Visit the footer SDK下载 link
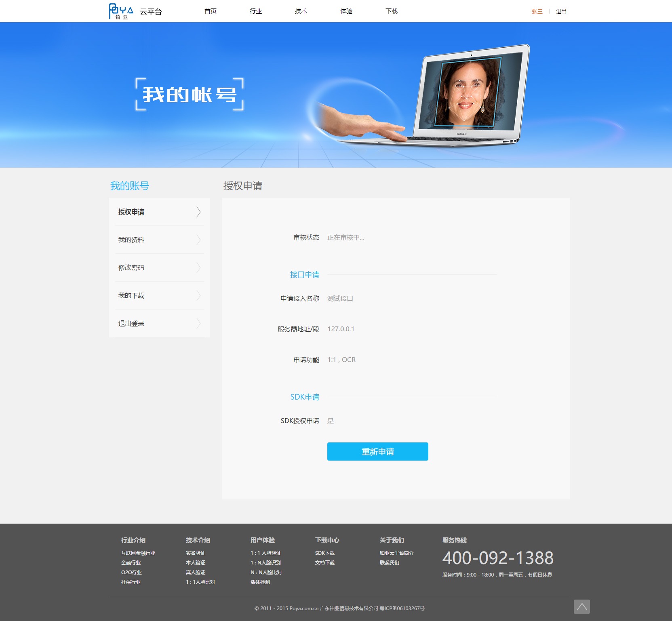The width and height of the screenshot is (672, 621). 325,553
